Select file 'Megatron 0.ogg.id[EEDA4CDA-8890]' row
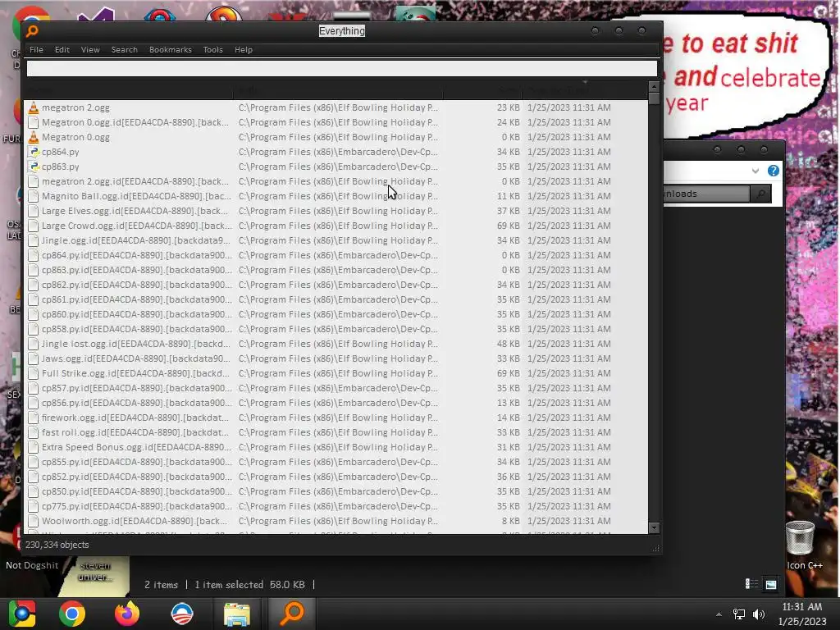Screen dimensions: 840x630 pos(336,123)
